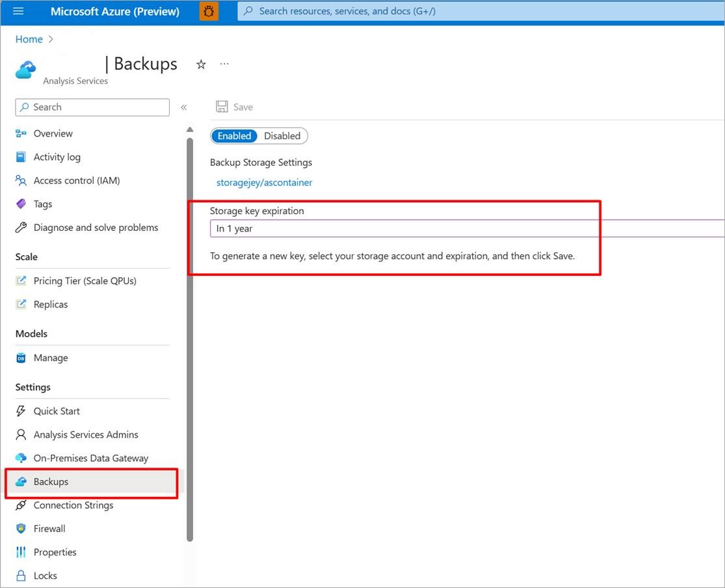Open Connection Strings from sidebar

pos(73,505)
